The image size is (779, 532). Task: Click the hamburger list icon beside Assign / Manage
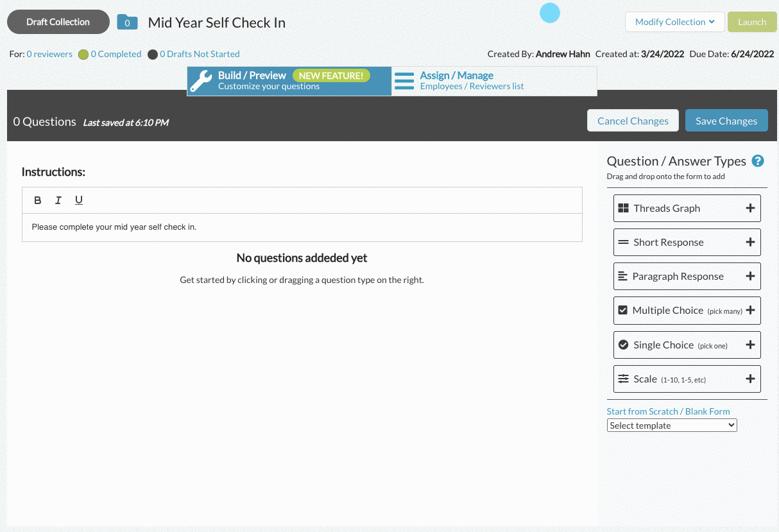(404, 81)
